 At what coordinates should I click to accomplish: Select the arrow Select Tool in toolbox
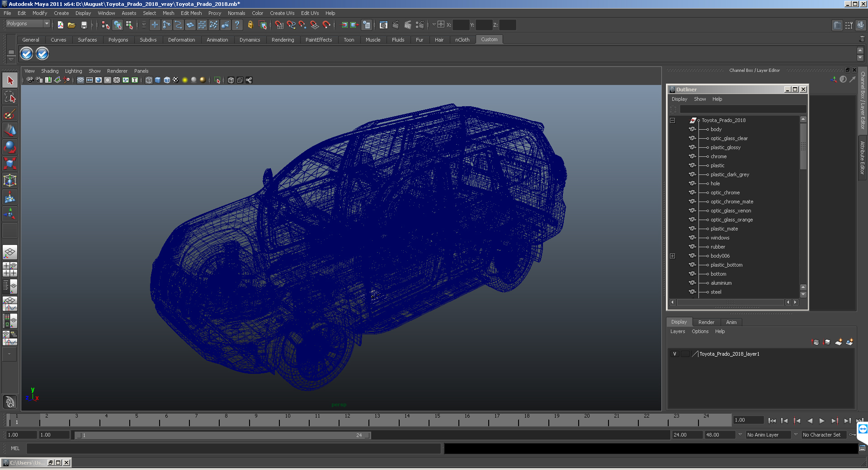pos(10,81)
